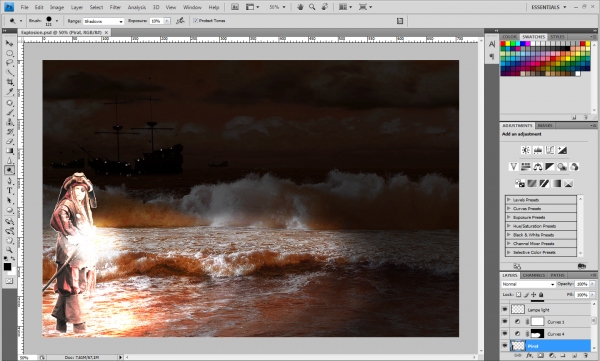The height and width of the screenshot is (361, 600).
Task: Open the Essentials workspace dropdown
Action: coord(549,7)
